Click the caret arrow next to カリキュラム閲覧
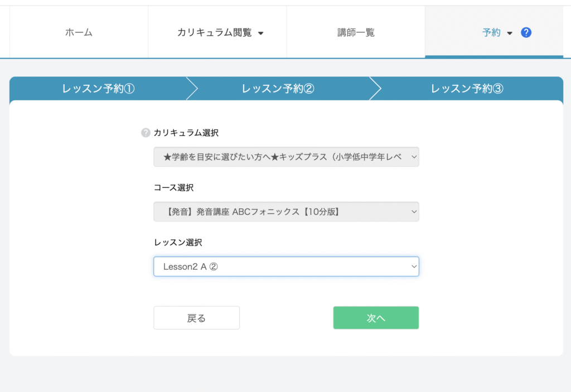This screenshot has width=571, height=392. click(260, 33)
